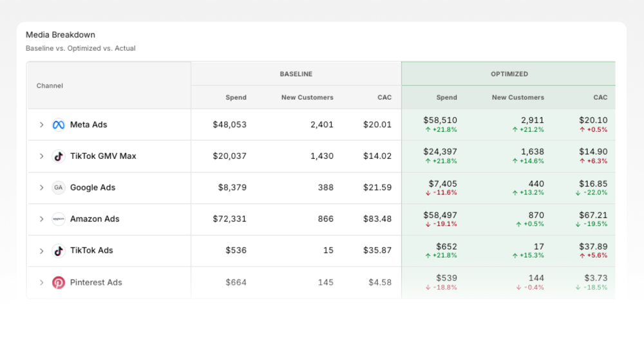
Task: Select the BASELINE column group header
Action: pos(296,74)
